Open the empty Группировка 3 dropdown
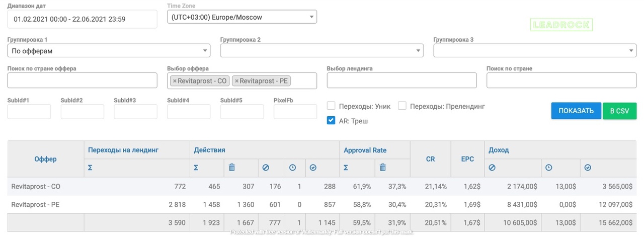 (535, 51)
